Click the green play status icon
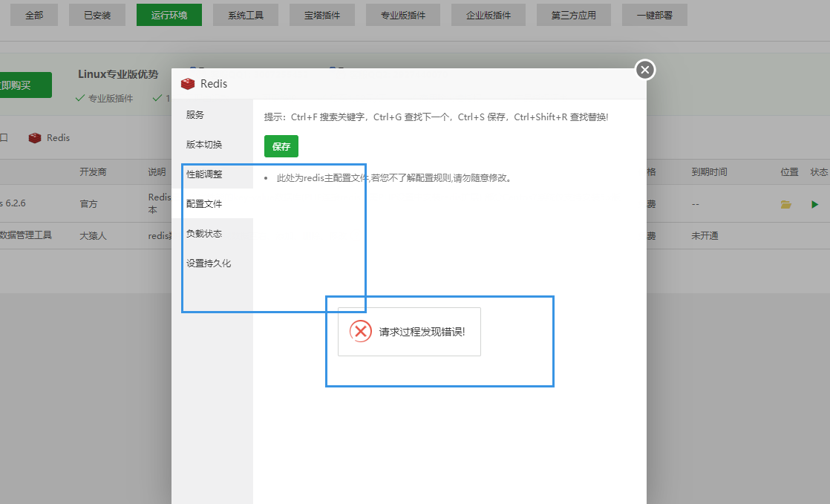 click(x=814, y=204)
